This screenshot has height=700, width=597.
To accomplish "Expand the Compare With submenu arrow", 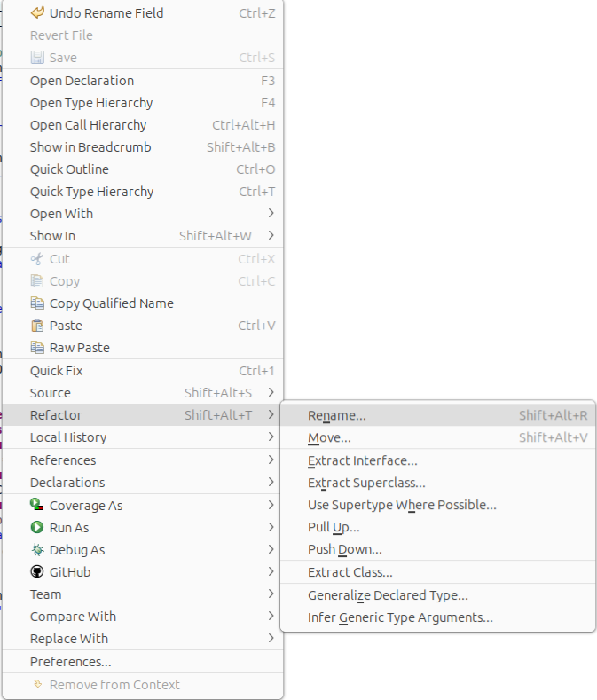I will (x=271, y=617).
